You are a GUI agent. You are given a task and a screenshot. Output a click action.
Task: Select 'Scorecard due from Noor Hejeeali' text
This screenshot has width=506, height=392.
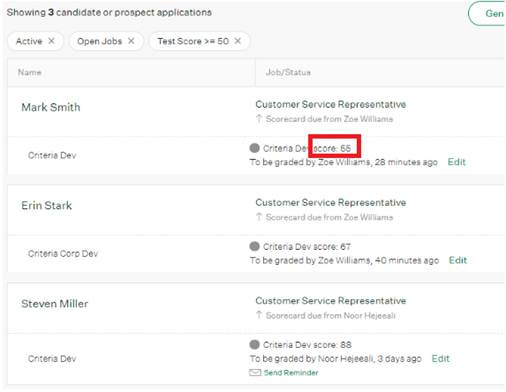(x=331, y=315)
